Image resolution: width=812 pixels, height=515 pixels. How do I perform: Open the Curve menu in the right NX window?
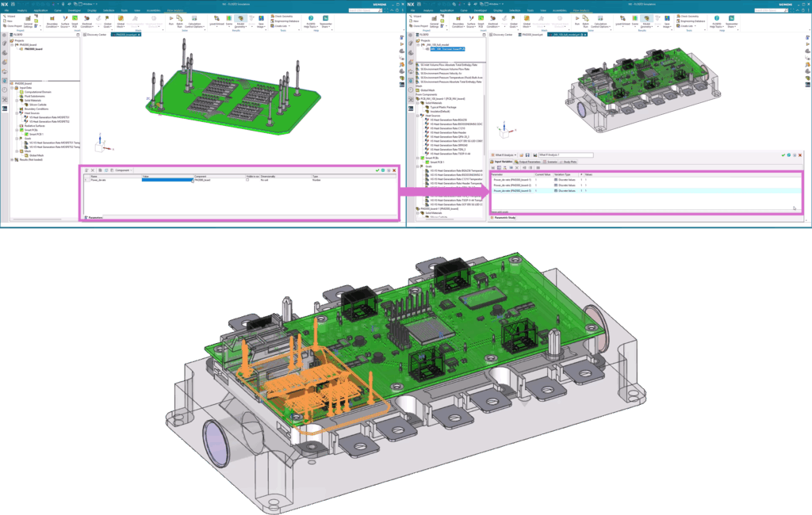click(463, 10)
